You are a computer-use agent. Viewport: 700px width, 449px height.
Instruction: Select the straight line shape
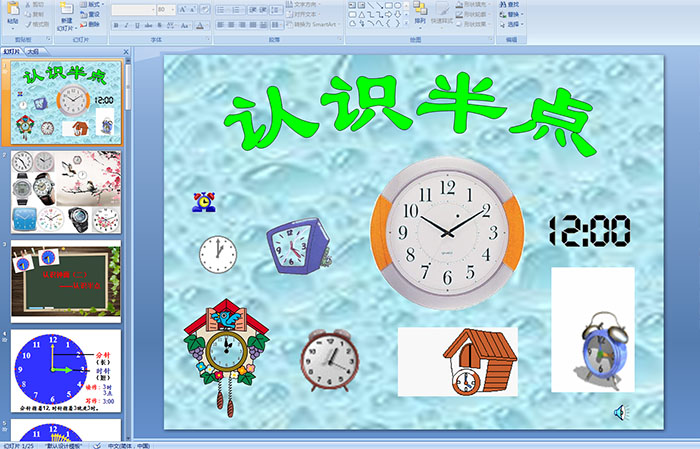371,5
